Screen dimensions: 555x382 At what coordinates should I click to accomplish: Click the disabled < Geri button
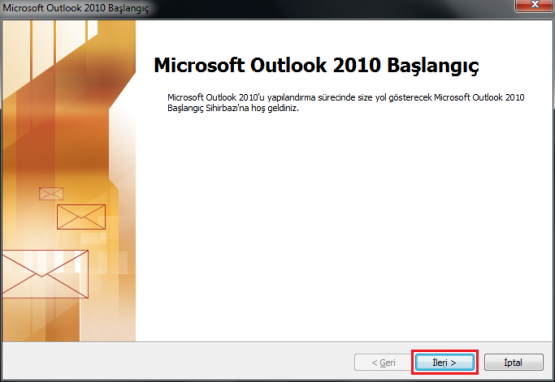[x=384, y=362]
